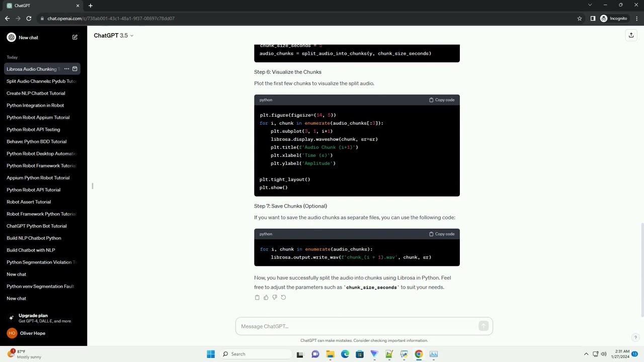The width and height of the screenshot is (644, 362).
Task: Open Split Audio Channels: Pydub chat
Action: click(41, 81)
